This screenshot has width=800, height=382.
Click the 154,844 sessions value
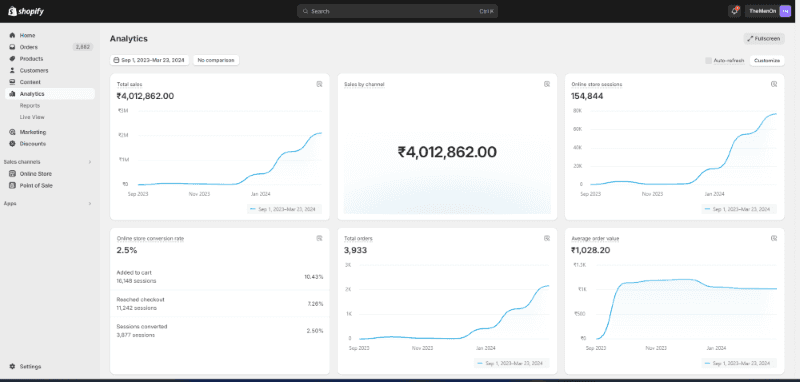(587, 96)
